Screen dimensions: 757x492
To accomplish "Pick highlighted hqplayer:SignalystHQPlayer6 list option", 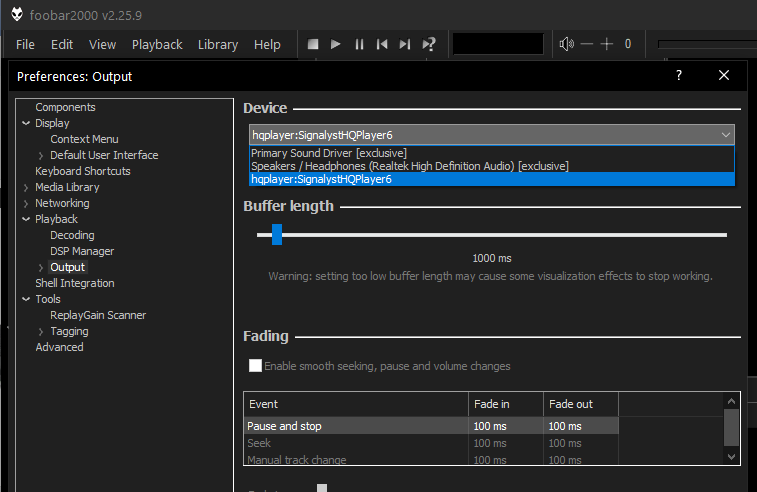I will coord(492,179).
